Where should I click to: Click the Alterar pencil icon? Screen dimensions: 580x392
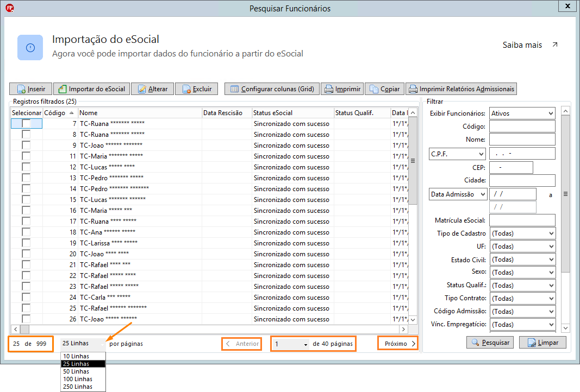[142, 89]
